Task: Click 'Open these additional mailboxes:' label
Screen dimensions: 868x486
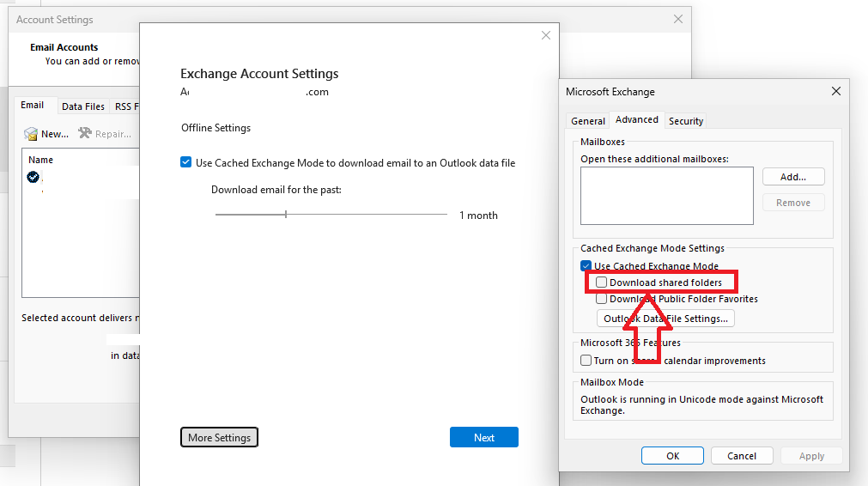Action: pyautogui.click(x=654, y=159)
